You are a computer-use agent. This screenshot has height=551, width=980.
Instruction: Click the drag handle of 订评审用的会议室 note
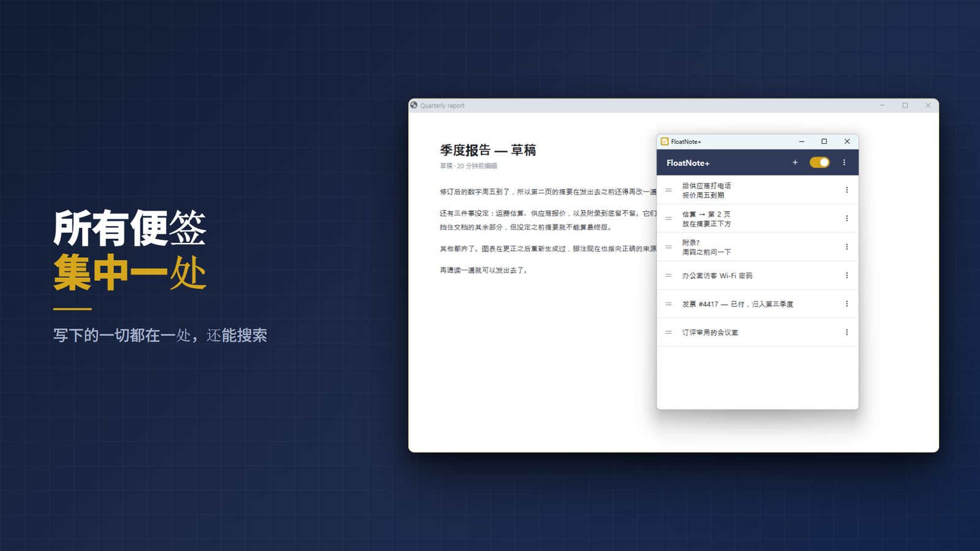[669, 332]
